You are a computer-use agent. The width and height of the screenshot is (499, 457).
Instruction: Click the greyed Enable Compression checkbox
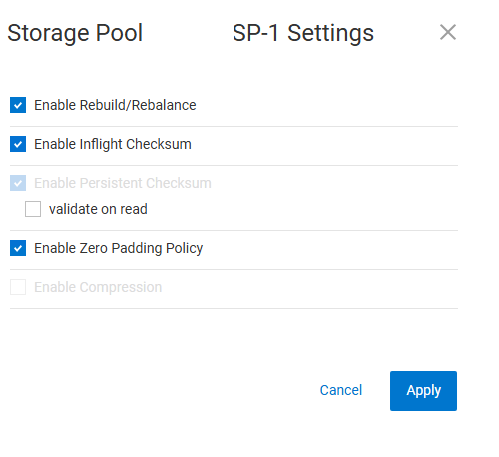[18, 287]
